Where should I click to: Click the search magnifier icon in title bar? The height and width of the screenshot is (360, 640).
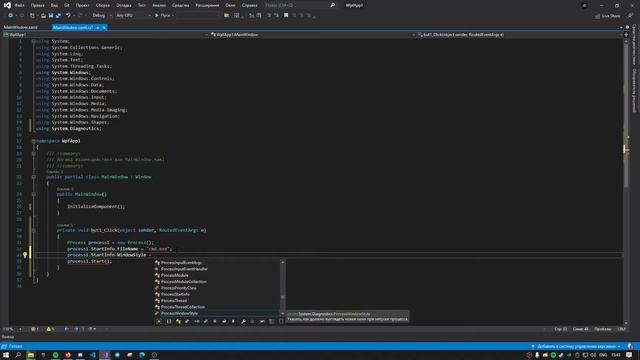(x=332, y=5)
